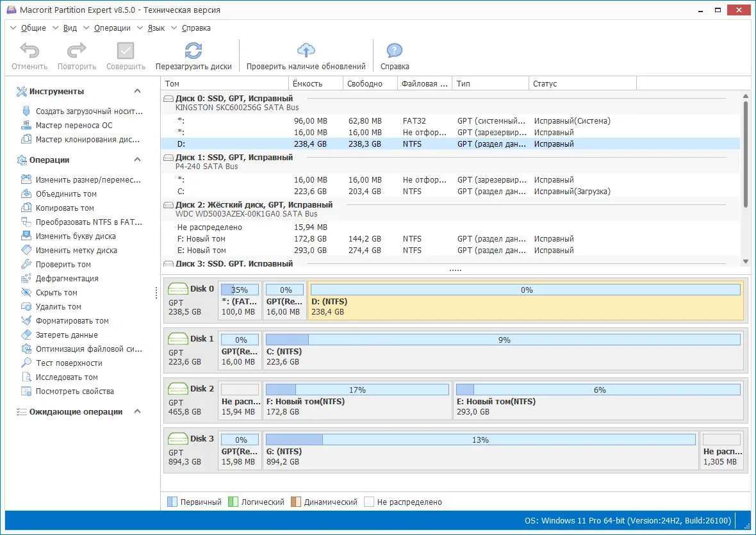756x535 pixels.
Task: Click the Отменить undo button
Action: [x=29, y=56]
